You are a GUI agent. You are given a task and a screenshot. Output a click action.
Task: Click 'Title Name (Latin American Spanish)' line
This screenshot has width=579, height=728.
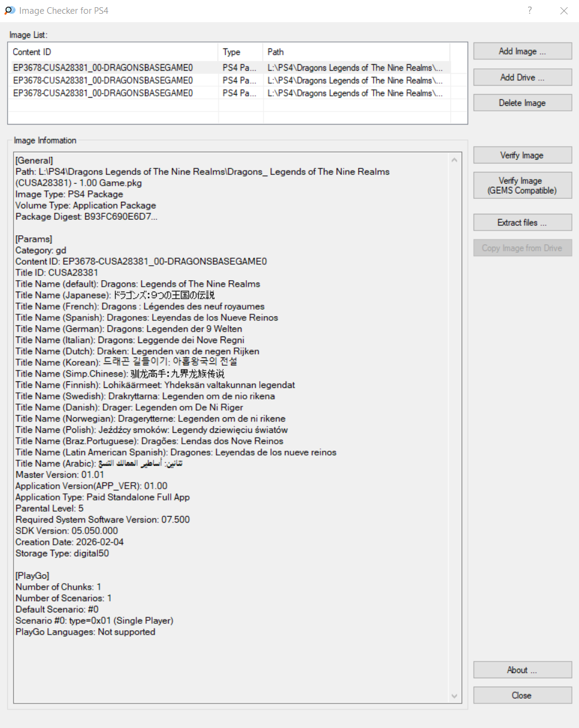(175, 452)
